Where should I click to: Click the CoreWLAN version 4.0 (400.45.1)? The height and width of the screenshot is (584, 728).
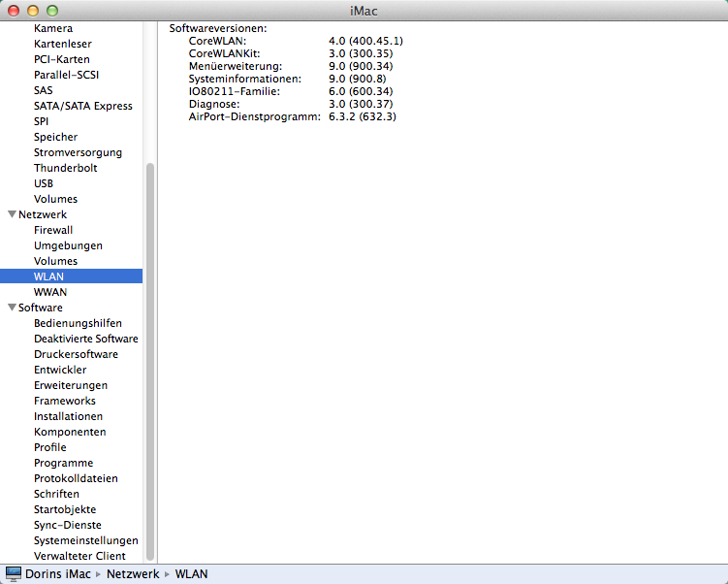[x=365, y=41]
